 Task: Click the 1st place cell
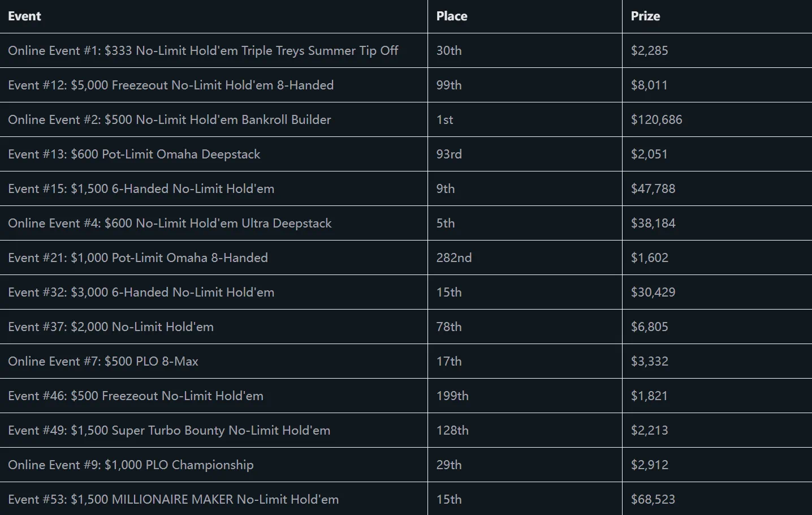coord(445,120)
